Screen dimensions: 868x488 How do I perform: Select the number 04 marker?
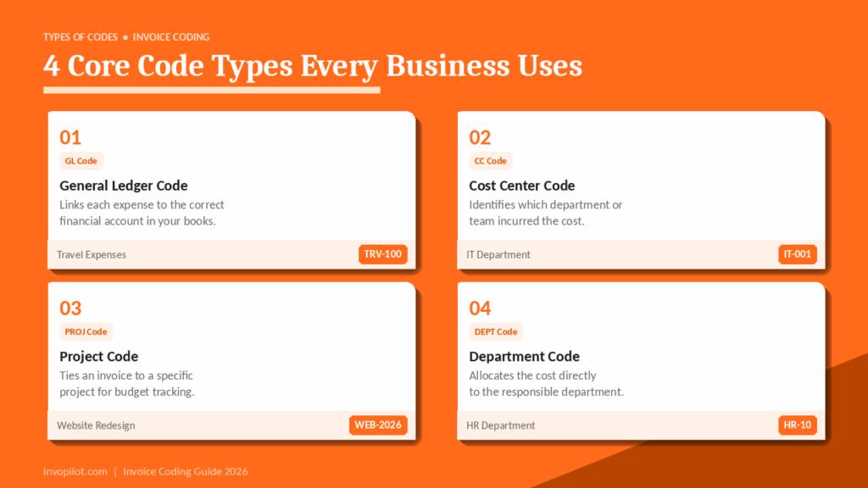click(481, 308)
